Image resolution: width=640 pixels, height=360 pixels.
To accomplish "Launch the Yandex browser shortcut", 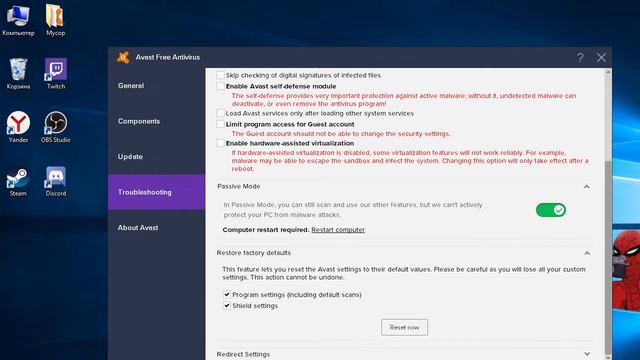I will (18, 127).
